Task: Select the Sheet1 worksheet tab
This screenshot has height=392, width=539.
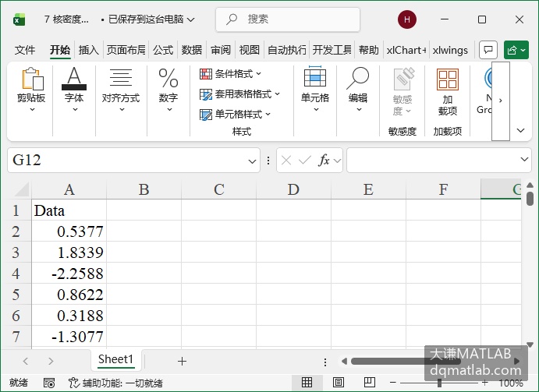Action: pyautogui.click(x=115, y=360)
